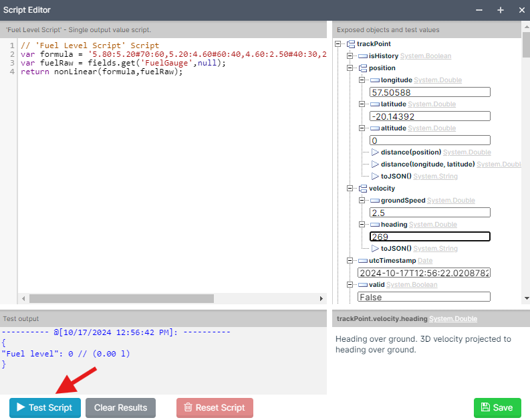Collapse the trackPoint tree node
Viewport: 530px width, 420px height.
click(x=338, y=44)
